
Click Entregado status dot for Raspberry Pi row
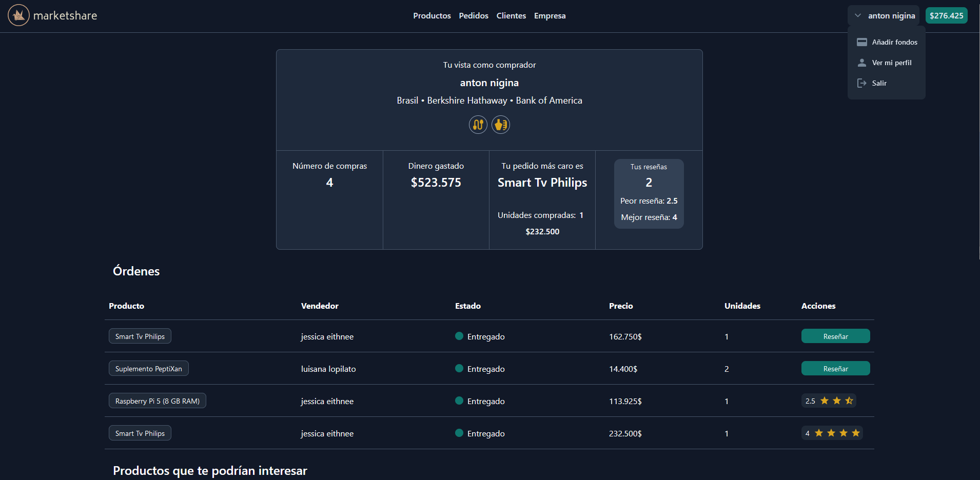459,401
